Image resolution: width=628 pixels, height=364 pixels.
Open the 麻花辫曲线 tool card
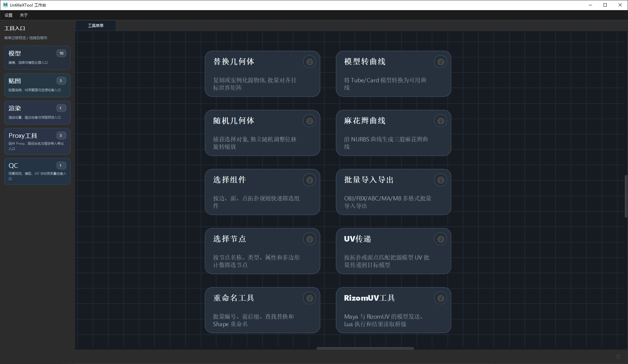[x=393, y=133]
